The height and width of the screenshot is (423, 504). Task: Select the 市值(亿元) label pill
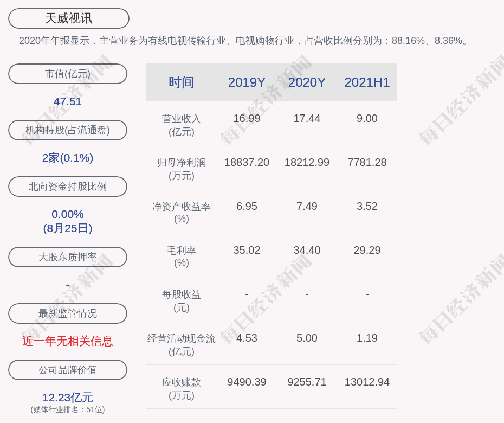[x=68, y=74]
